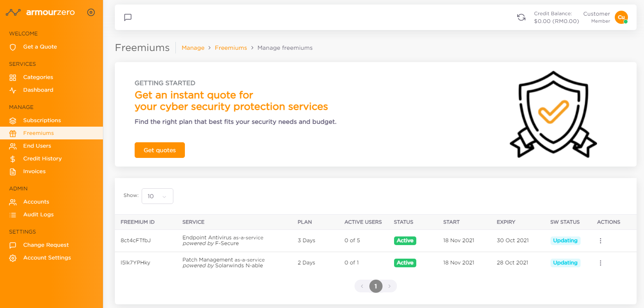Click the End Users people icon
This screenshot has height=308, width=644.
(13, 146)
